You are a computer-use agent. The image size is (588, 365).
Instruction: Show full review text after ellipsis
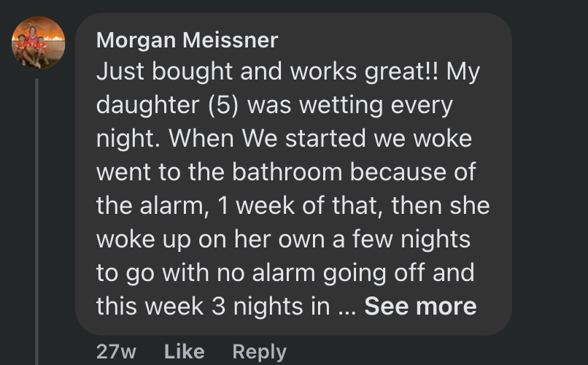[420, 307]
